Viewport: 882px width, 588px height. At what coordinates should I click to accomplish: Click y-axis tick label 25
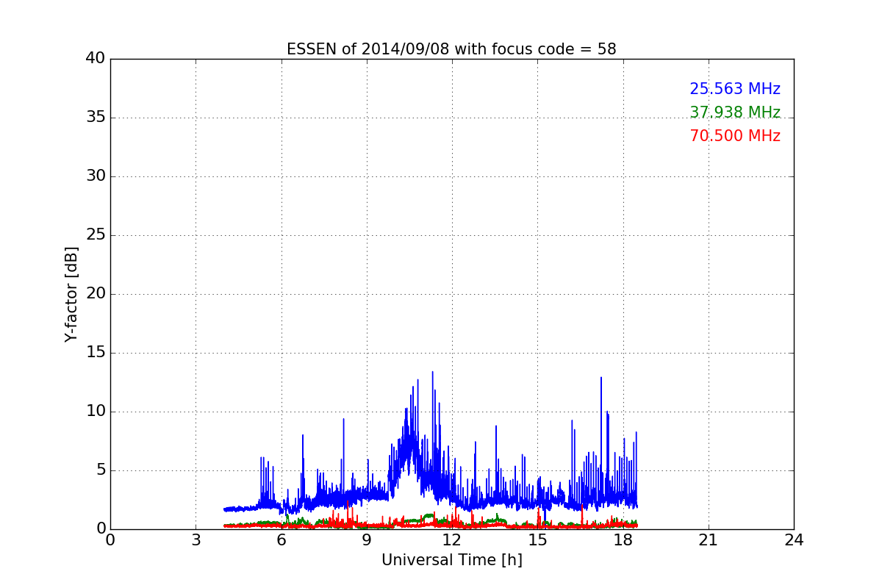coord(96,235)
